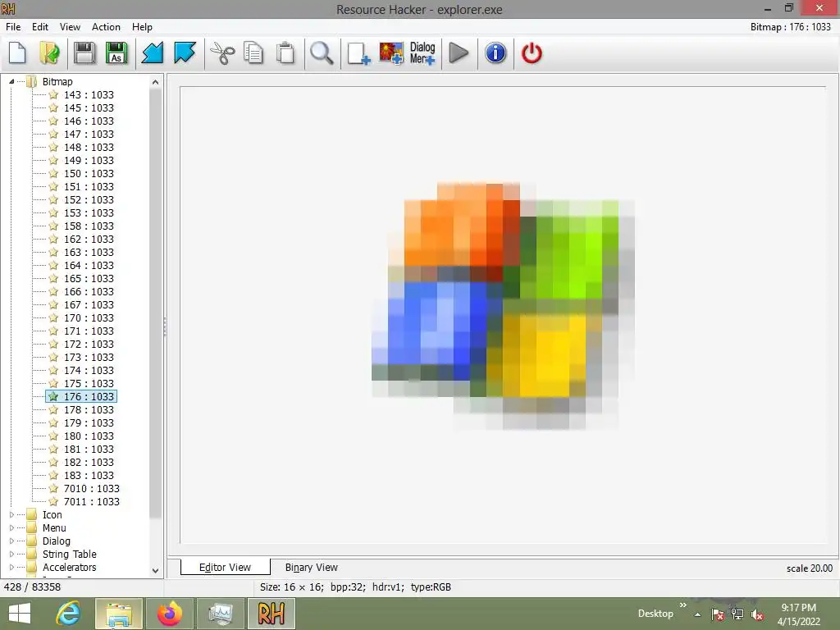Image resolution: width=840 pixels, height=630 pixels.
Task: Switch to the Binary View tab
Action: point(311,568)
